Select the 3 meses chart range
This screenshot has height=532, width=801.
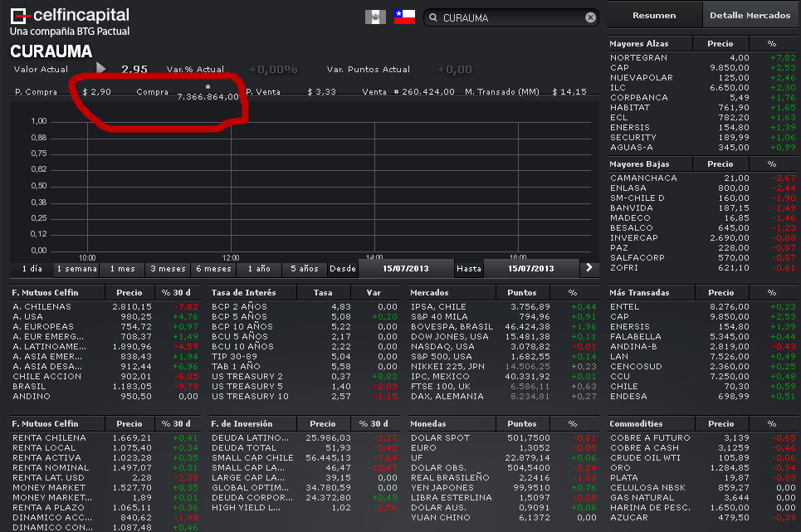click(x=168, y=269)
